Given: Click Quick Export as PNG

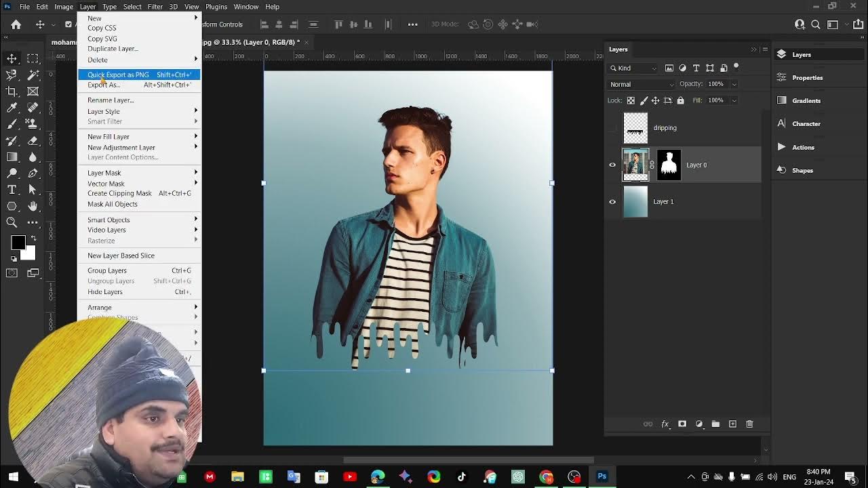Looking at the screenshot, I should coord(139,75).
